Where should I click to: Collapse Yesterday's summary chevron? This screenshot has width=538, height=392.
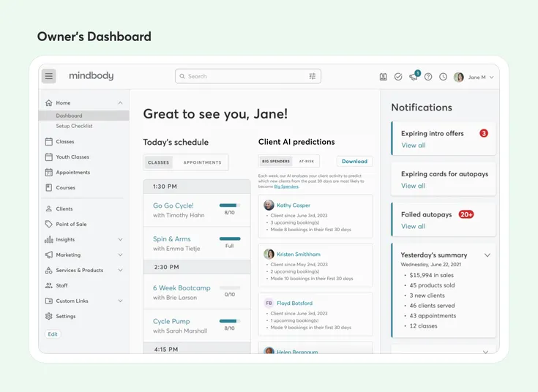[x=487, y=255]
